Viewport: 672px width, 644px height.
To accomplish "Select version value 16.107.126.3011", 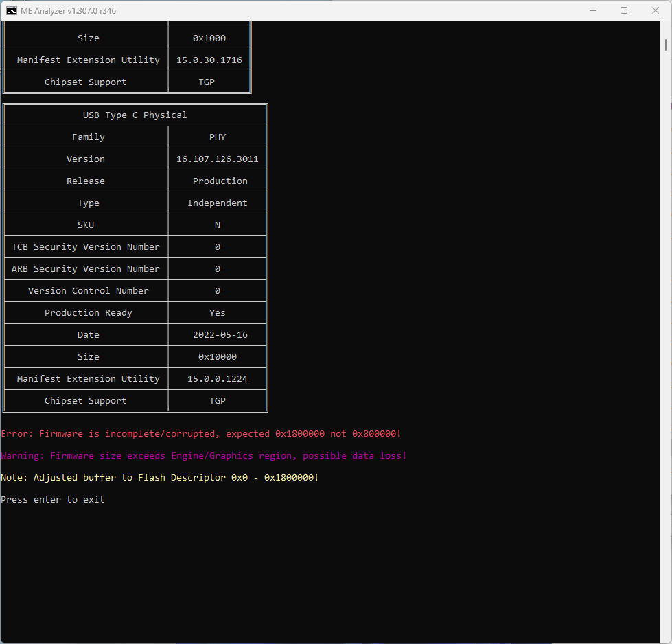I will (x=218, y=159).
